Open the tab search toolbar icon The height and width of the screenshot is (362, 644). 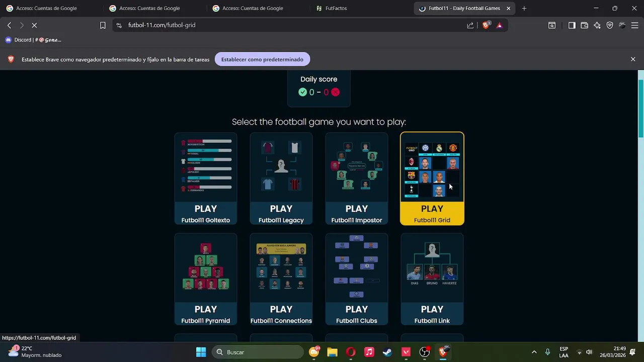(552, 25)
